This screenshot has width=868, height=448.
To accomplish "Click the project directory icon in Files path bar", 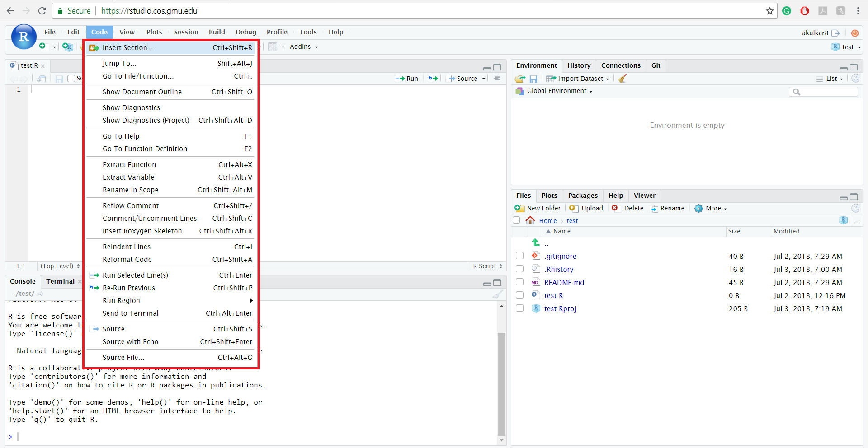I will pyautogui.click(x=844, y=220).
